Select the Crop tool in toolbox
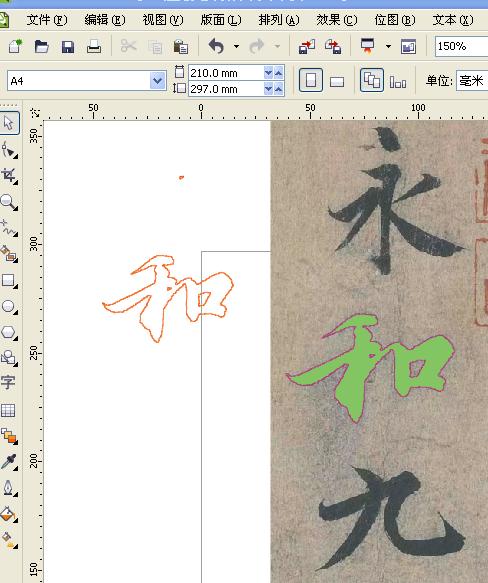The image size is (488, 583). (x=9, y=175)
